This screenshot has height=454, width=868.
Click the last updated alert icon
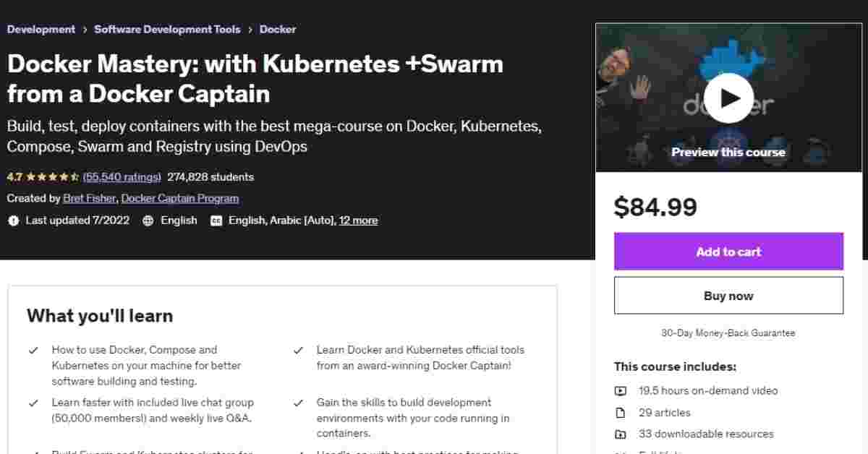tap(14, 220)
